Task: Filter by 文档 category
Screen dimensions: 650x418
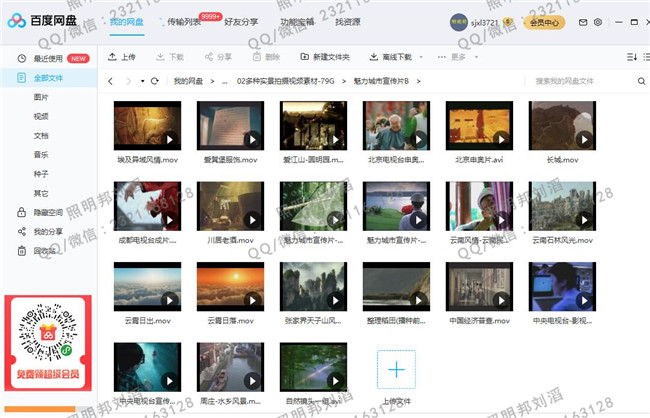Action: tap(41, 136)
